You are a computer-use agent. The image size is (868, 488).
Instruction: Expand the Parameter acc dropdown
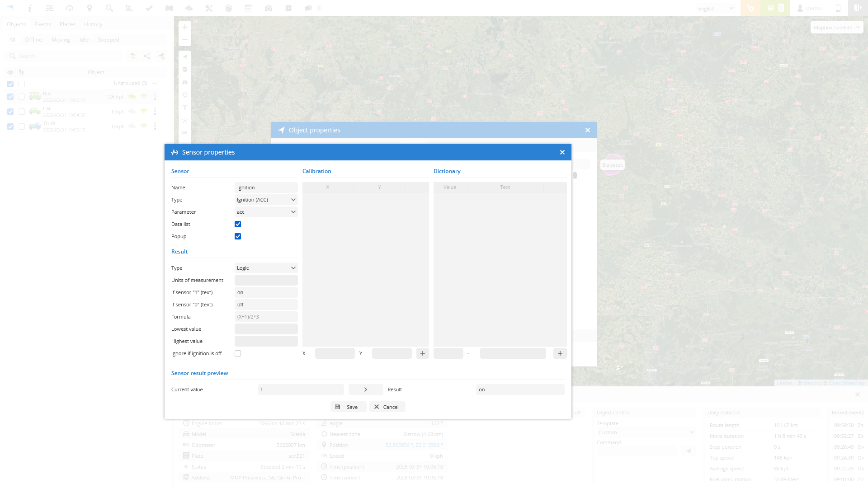click(266, 212)
